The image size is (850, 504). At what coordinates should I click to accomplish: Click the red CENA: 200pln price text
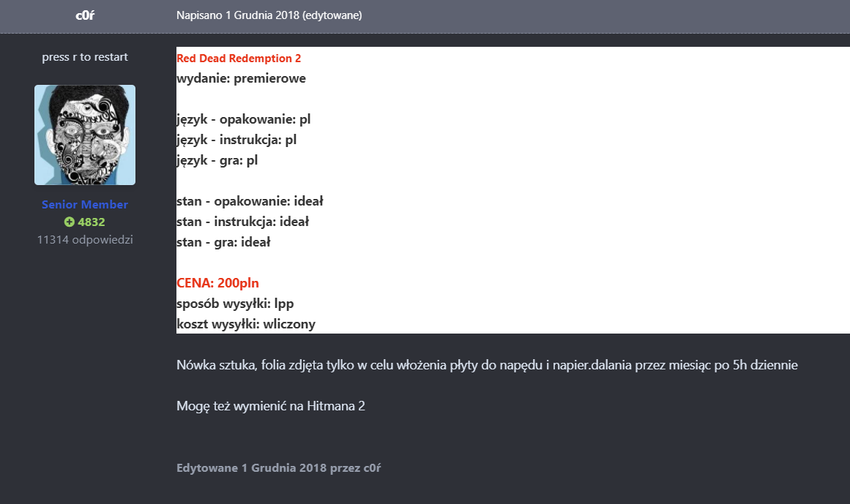click(218, 283)
